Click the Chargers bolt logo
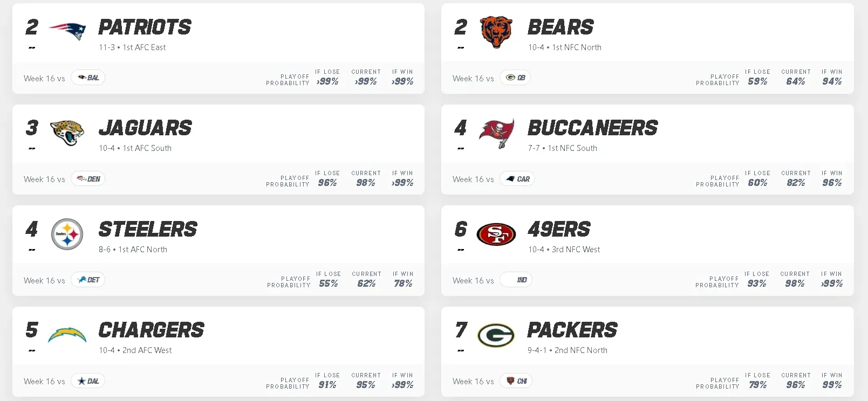 coord(67,335)
